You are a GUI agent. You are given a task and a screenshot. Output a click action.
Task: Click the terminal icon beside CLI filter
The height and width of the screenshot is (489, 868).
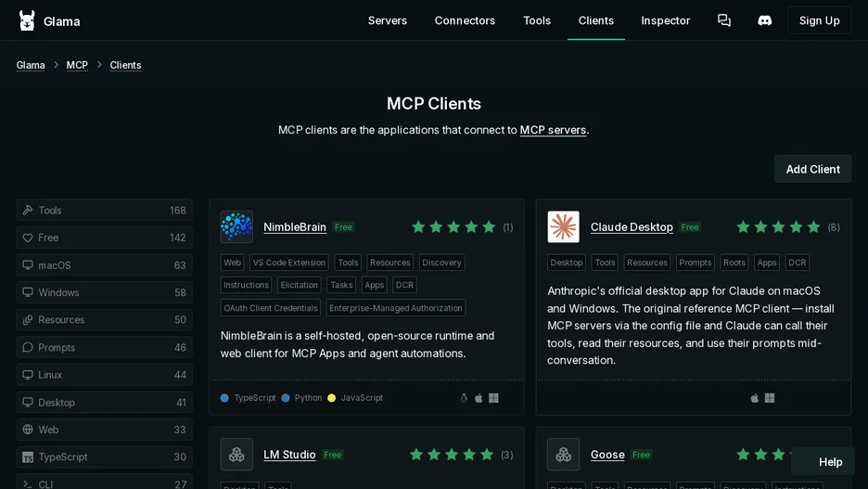click(28, 483)
